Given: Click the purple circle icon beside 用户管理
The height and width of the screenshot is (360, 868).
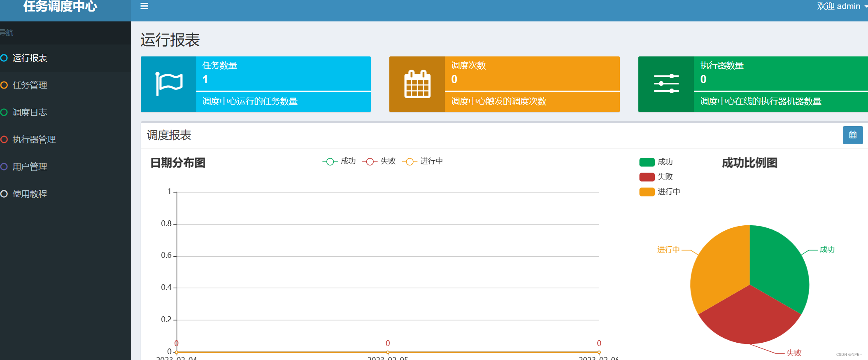Looking at the screenshot, I should pos(4,167).
